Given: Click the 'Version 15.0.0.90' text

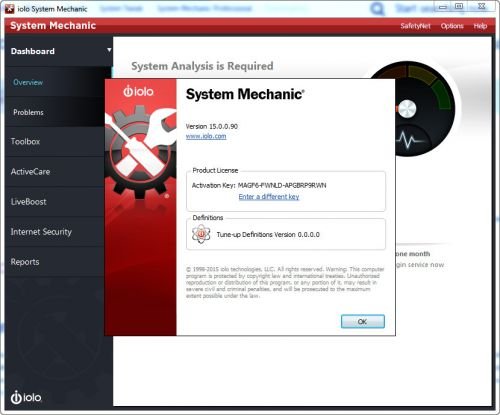Looking at the screenshot, I should pos(212,126).
